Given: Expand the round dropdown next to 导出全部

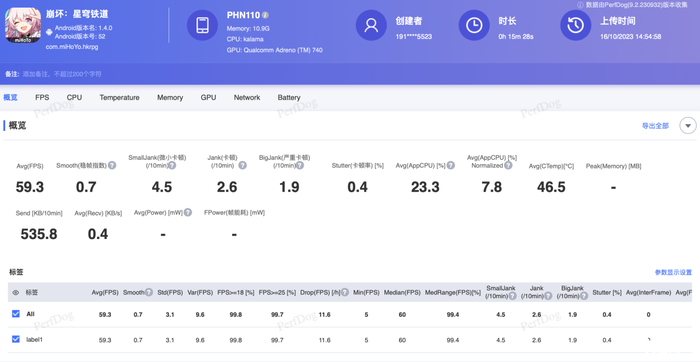Looking at the screenshot, I should tap(688, 126).
